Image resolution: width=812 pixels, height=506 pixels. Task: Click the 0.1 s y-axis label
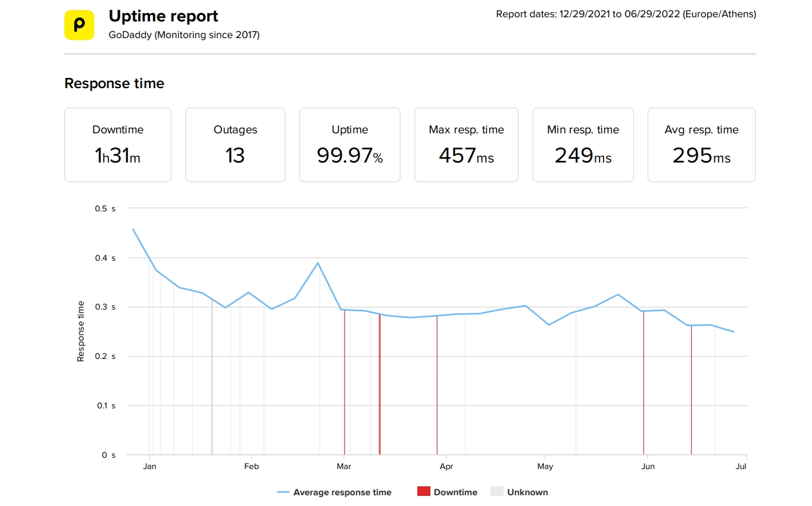tap(107, 405)
